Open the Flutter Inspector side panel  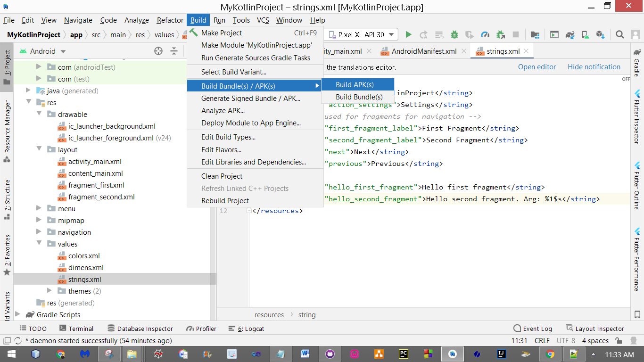click(x=637, y=117)
